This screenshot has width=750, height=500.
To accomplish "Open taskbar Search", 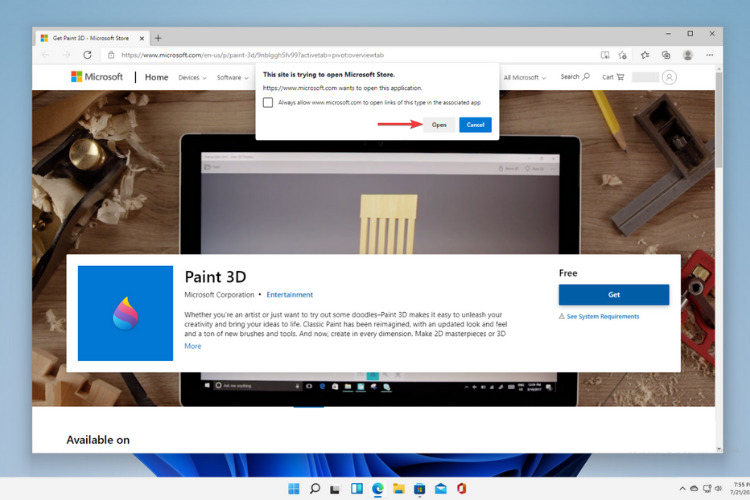I will (x=315, y=489).
